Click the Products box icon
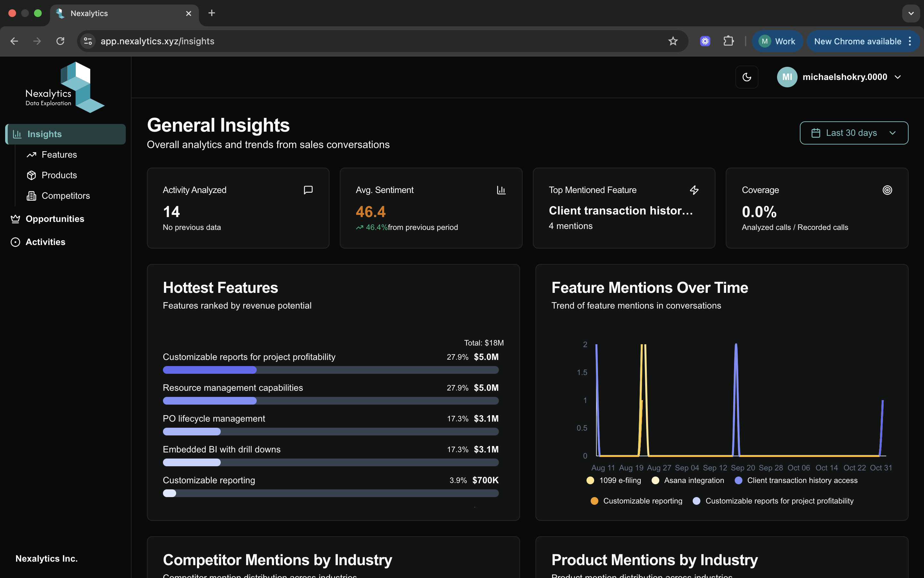 click(31, 175)
